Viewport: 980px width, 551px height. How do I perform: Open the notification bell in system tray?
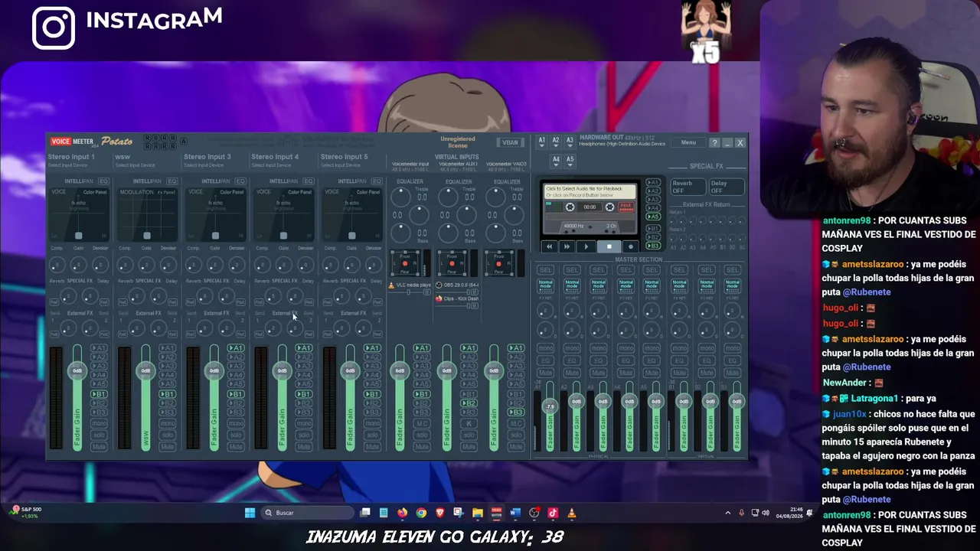[x=809, y=513]
